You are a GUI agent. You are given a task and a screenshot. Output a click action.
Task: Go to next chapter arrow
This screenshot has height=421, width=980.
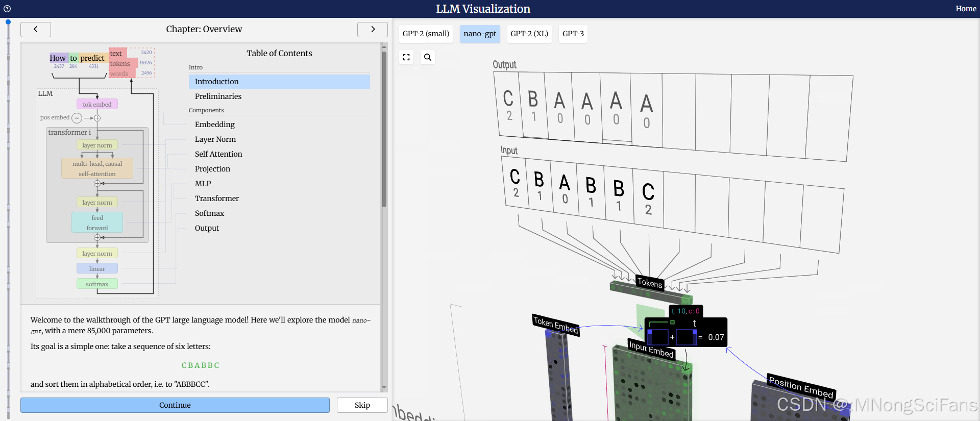pyautogui.click(x=373, y=30)
